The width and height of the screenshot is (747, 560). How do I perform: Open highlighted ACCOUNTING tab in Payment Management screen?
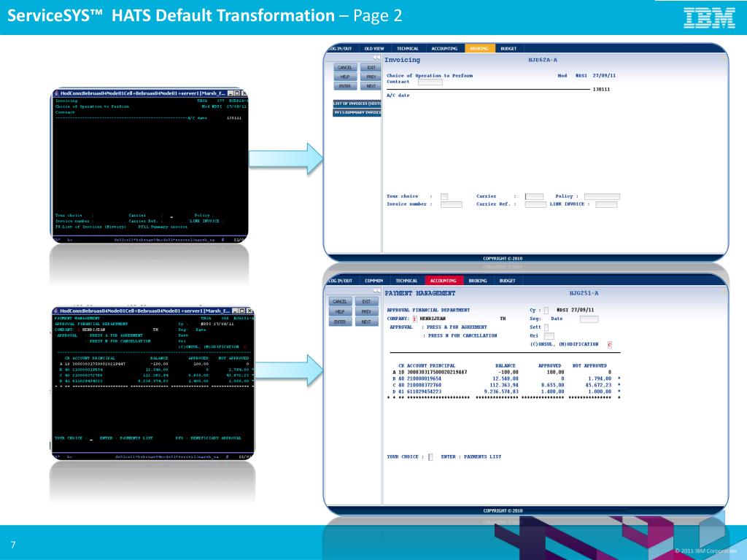[443, 281]
